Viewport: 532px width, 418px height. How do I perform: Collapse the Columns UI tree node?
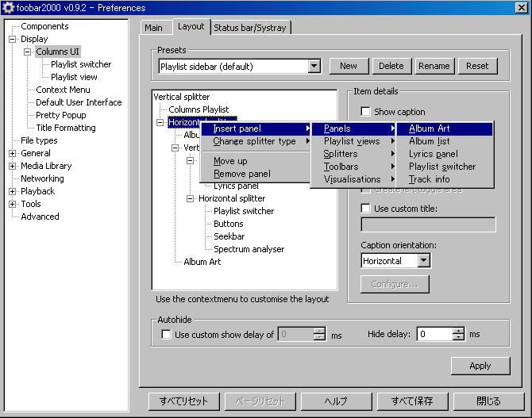click(x=27, y=52)
